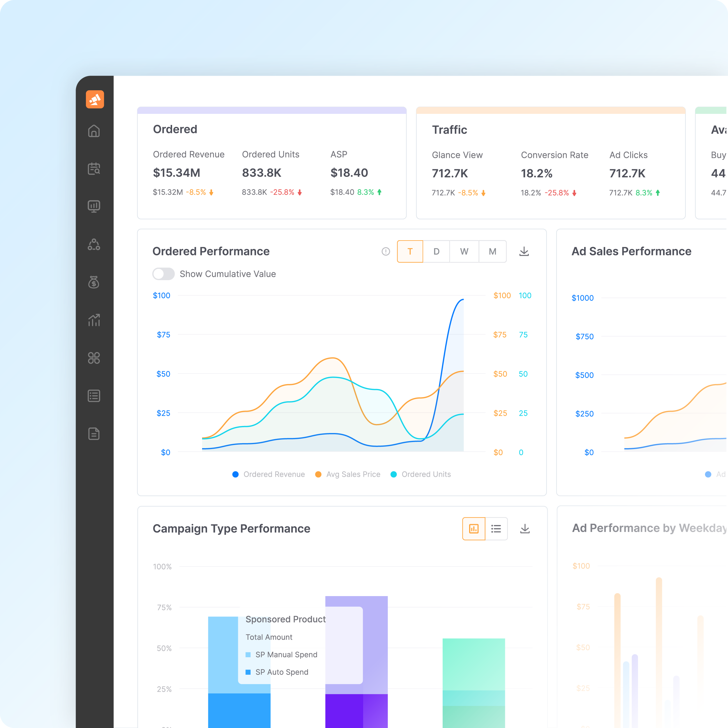Open the calendar search sidebar icon
Screen dimensions: 728x728
tap(94, 169)
